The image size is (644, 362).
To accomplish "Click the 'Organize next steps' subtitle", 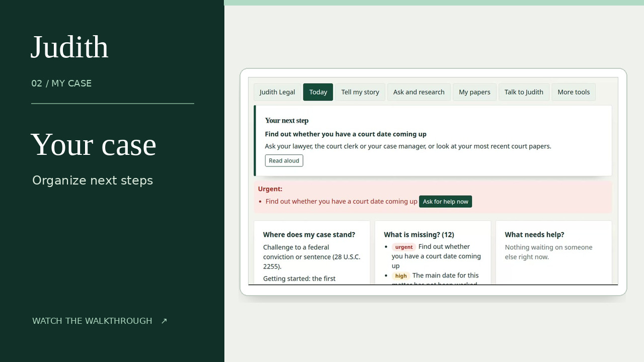I will point(93,180).
